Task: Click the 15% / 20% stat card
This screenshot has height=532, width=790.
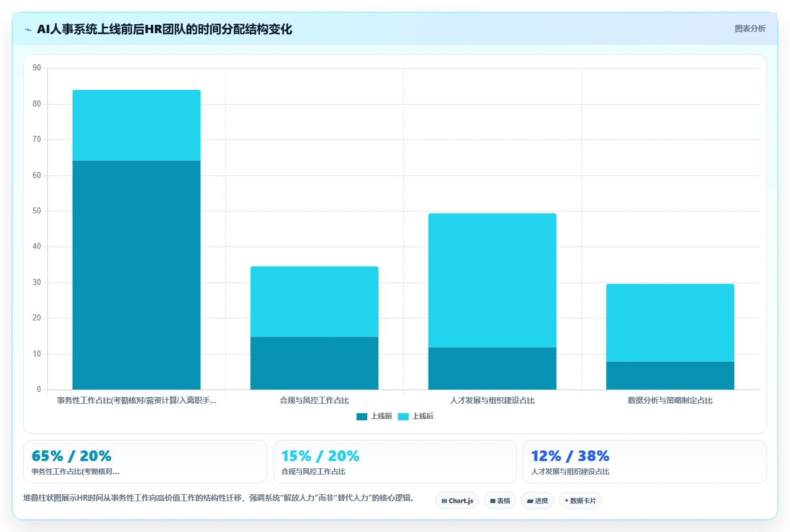Action: [395, 462]
